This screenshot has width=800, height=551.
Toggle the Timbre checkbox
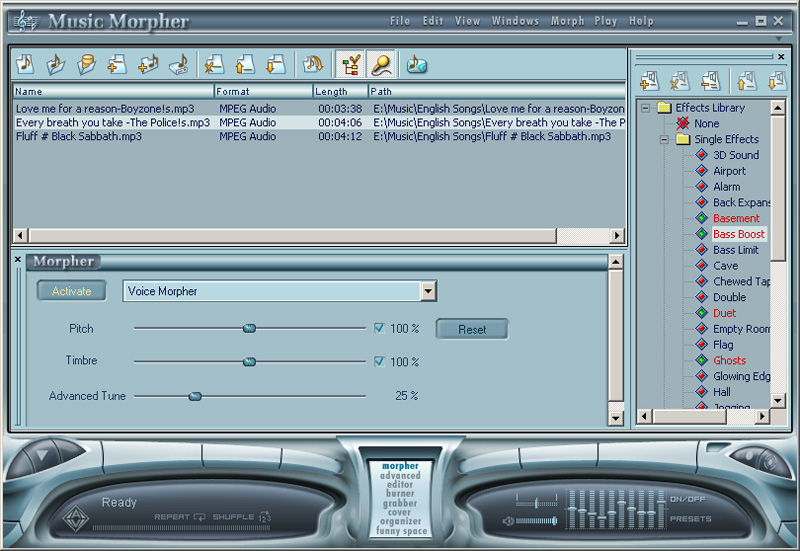pos(379,361)
